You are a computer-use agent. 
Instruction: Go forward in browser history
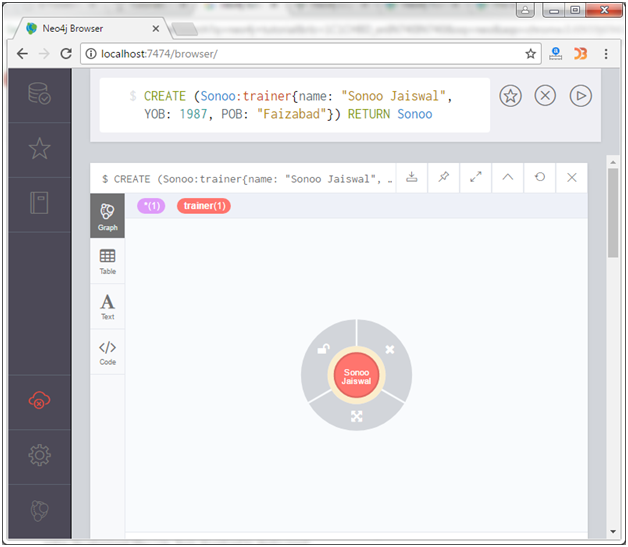point(44,54)
